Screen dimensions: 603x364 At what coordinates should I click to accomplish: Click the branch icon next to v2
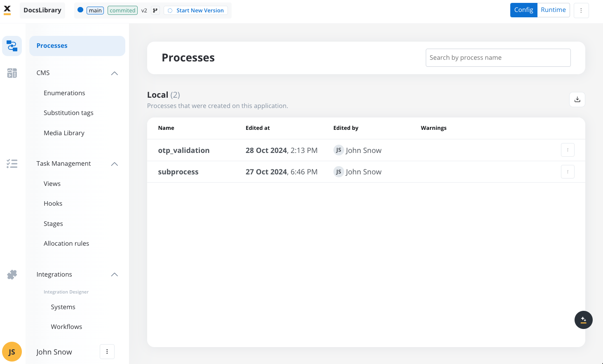pyautogui.click(x=155, y=10)
